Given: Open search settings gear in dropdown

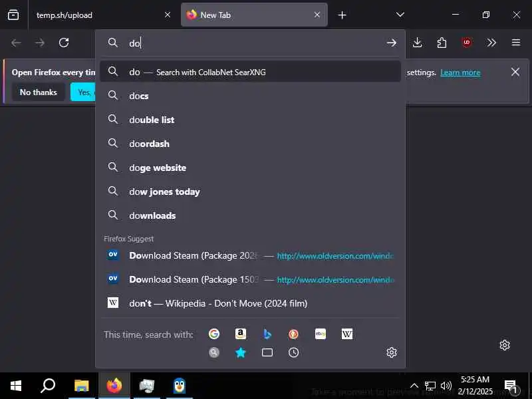Looking at the screenshot, I should (x=392, y=352).
